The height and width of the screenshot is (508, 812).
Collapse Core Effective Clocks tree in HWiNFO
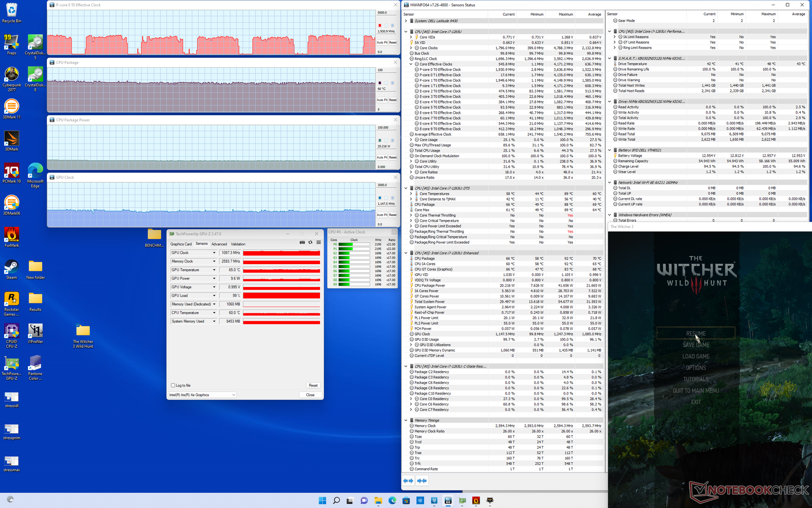[411, 64]
